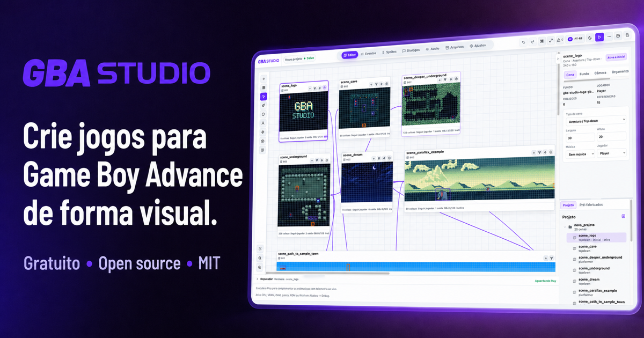Switch to the Arquivos tab
The height and width of the screenshot is (338, 644).
455,47
